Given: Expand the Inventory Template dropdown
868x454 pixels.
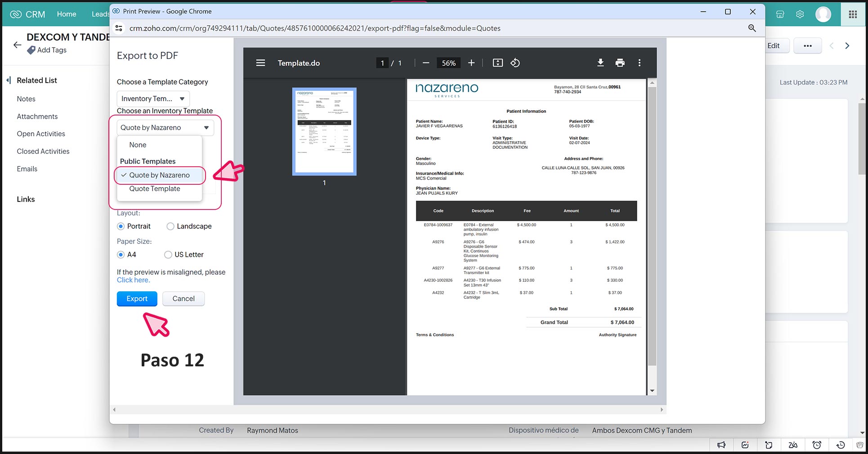Looking at the screenshot, I should [x=165, y=128].
